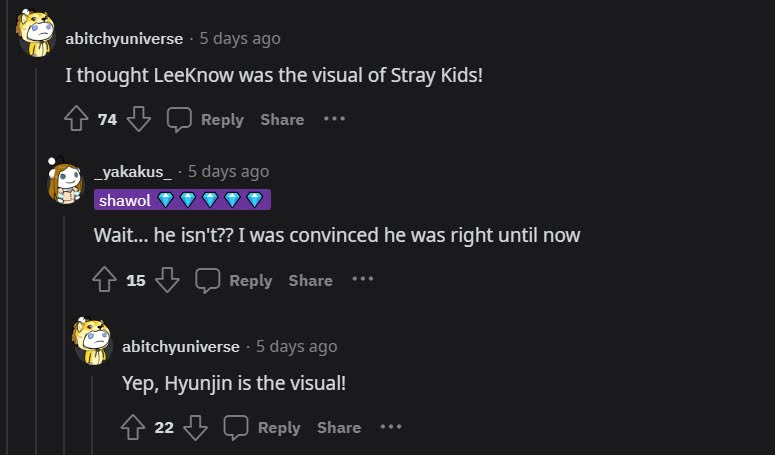
Task: Share _yakakus_'s comment
Action: coord(310,281)
